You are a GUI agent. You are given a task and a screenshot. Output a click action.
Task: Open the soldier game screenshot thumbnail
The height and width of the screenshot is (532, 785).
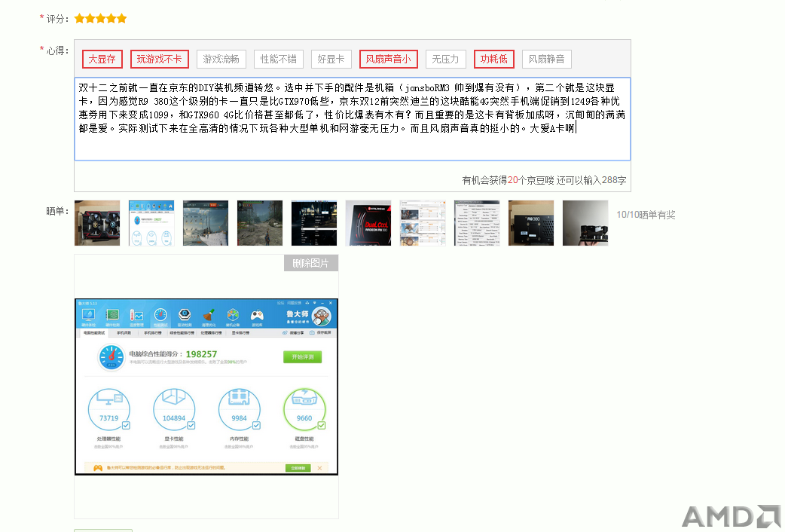click(260, 223)
